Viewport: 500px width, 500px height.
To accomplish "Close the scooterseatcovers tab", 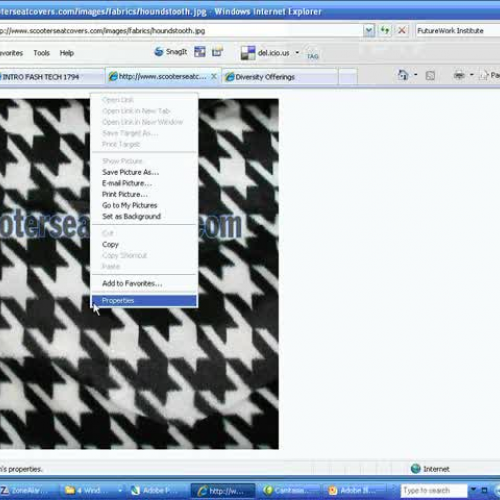I will [214, 77].
